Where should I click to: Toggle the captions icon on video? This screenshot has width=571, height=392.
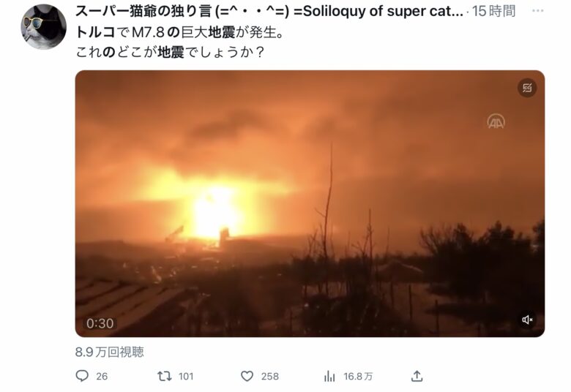click(x=527, y=88)
